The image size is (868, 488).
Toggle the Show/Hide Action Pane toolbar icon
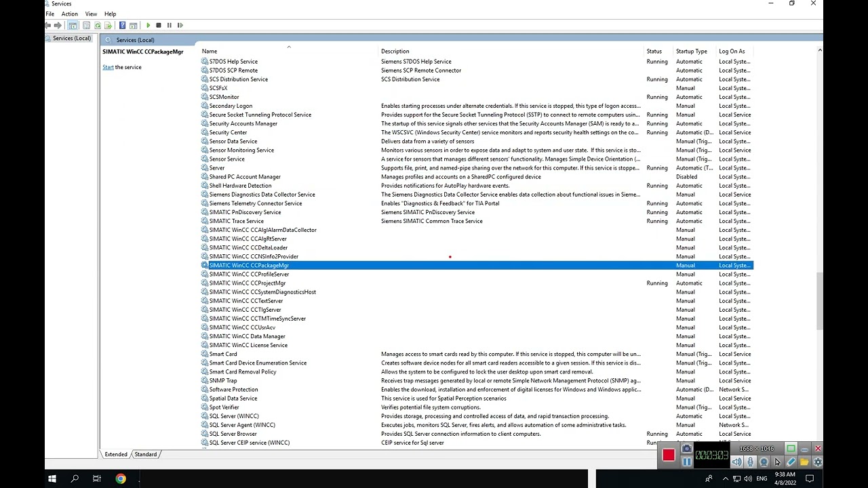tap(133, 25)
